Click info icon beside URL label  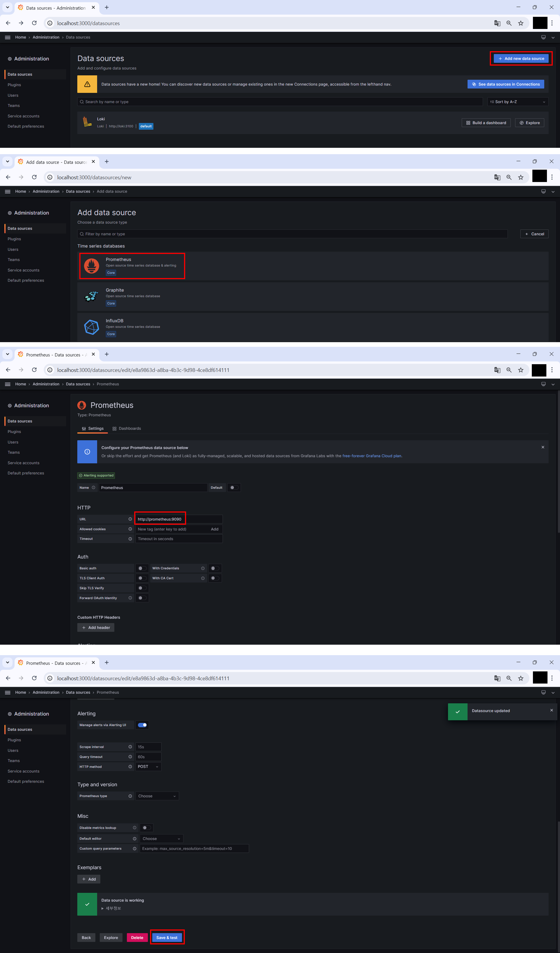(x=130, y=519)
